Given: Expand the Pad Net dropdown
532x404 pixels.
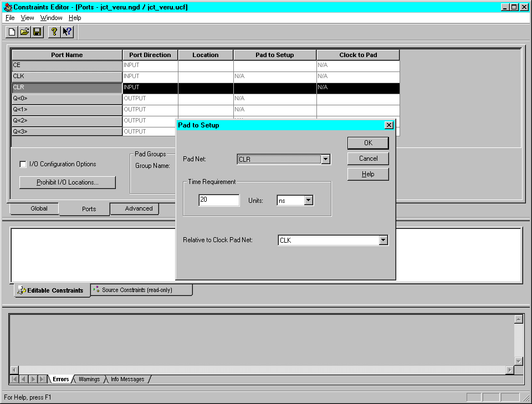Looking at the screenshot, I should pos(326,160).
